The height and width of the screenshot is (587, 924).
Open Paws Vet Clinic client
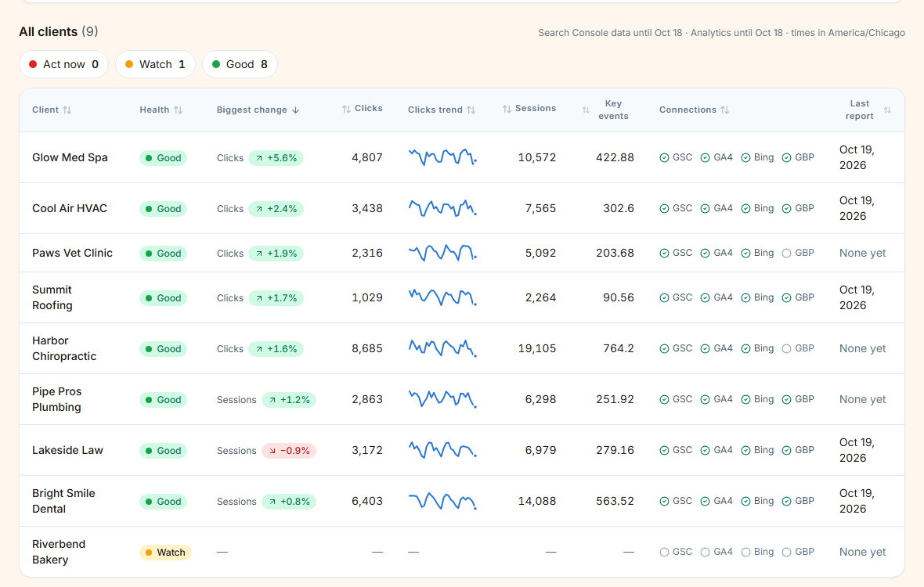pos(72,253)
